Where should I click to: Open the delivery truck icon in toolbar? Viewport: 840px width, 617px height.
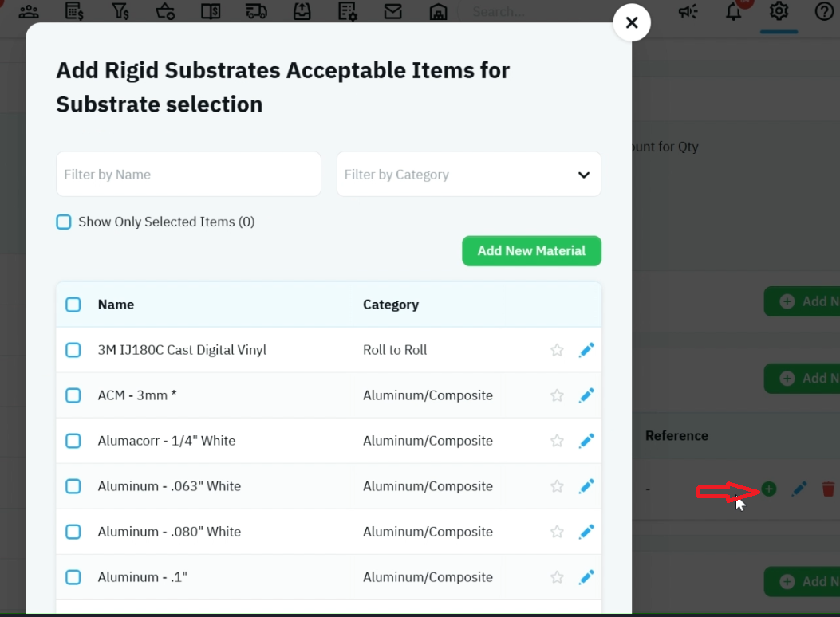(256, 11)
